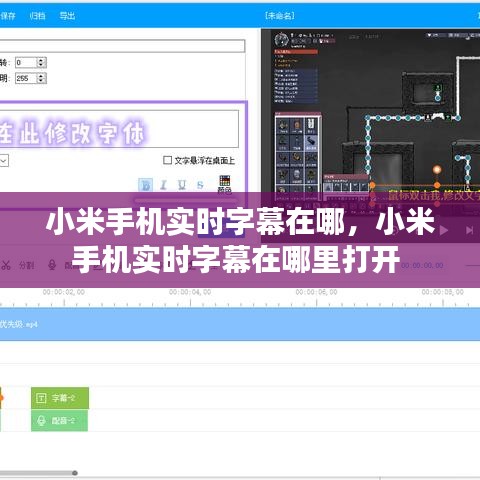The height and width of the screenshot is (480, 480).
Task: Click the scissors 分割 split icon
Action: [x=6, y=265]
